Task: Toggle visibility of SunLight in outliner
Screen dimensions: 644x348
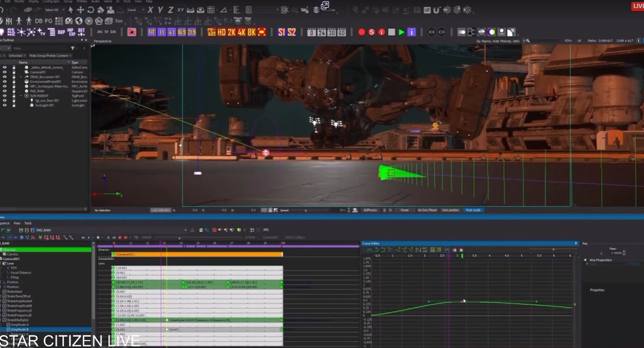Action: 4,105
